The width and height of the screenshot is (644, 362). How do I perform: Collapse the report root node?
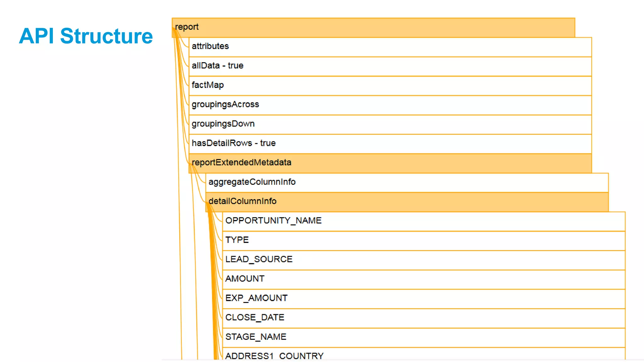point(373,28)
